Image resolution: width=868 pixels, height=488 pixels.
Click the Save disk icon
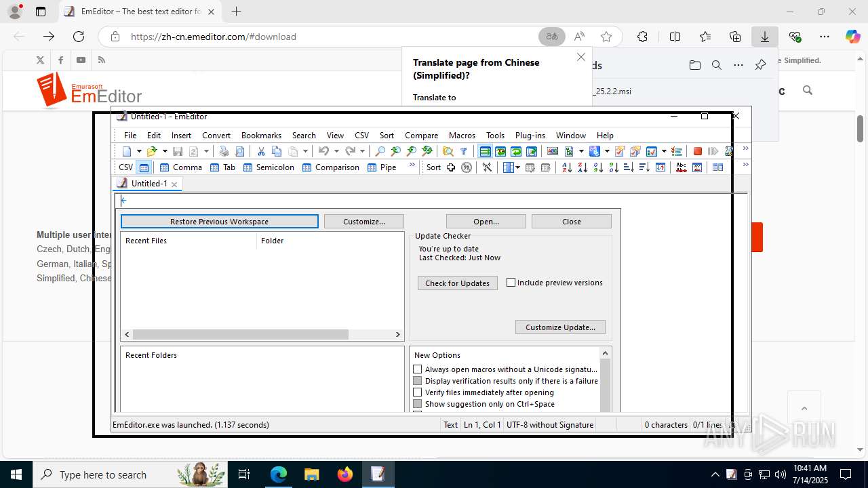(x=178, y=151)
